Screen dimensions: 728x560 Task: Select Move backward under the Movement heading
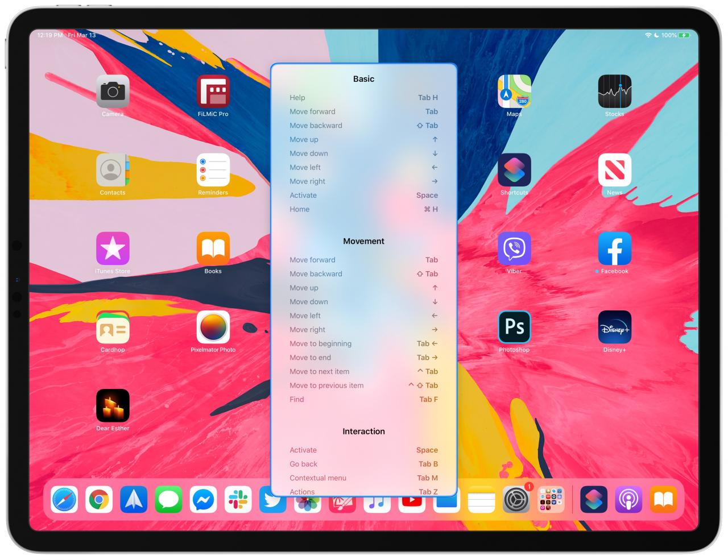(x=363, y=274)
